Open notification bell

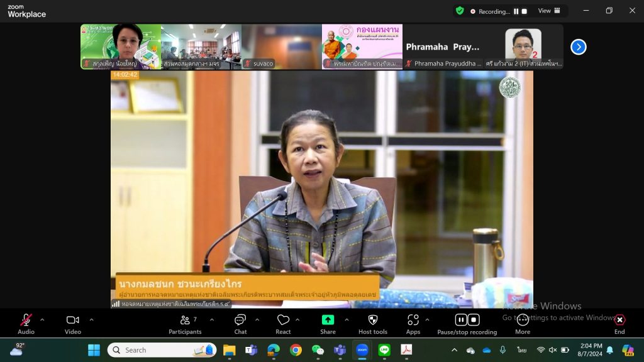click(x=610, y=350)
